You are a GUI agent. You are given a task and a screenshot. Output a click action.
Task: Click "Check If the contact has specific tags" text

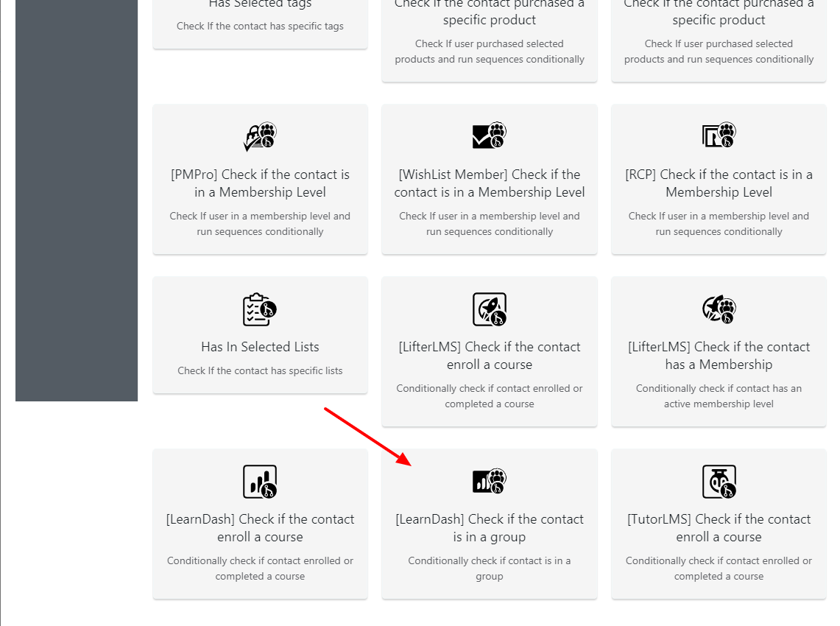point(260,27)
